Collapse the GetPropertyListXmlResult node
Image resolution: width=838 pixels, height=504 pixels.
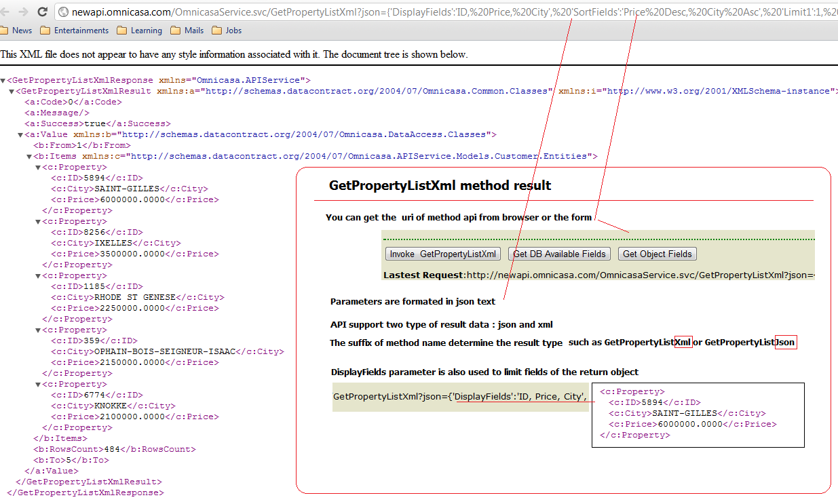point(12,92)
